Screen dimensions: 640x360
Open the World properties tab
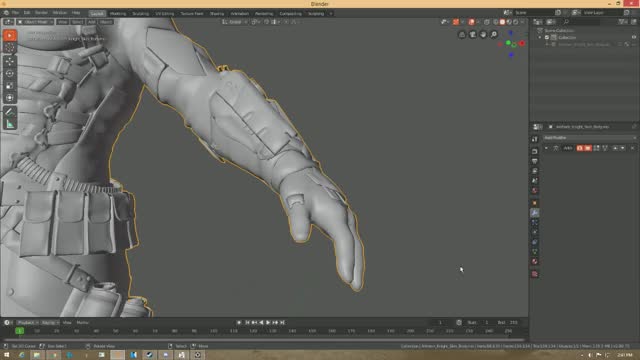point(535,191)
